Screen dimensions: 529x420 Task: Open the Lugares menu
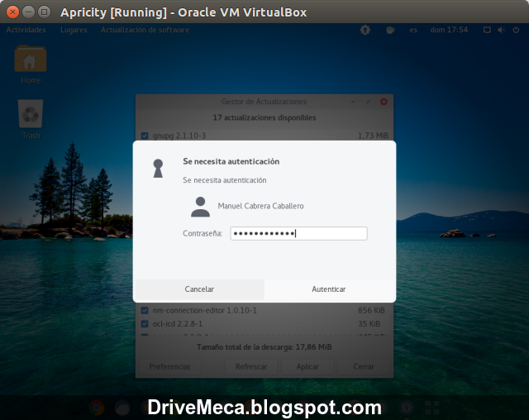click(74, 30)
